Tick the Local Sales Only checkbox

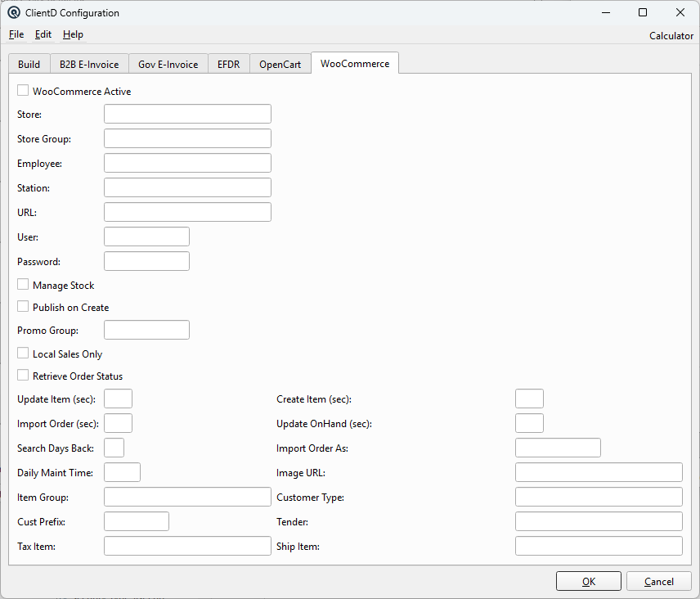(23, 354)
